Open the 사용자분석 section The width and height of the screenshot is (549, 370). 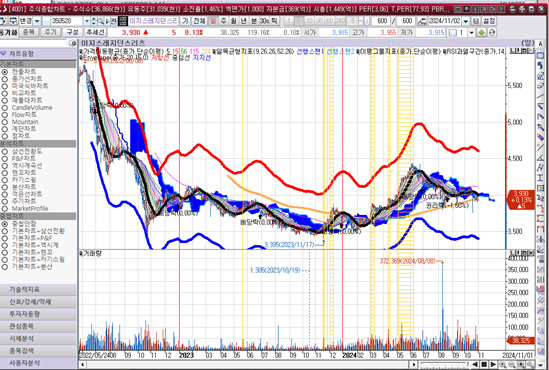[38, 363]
